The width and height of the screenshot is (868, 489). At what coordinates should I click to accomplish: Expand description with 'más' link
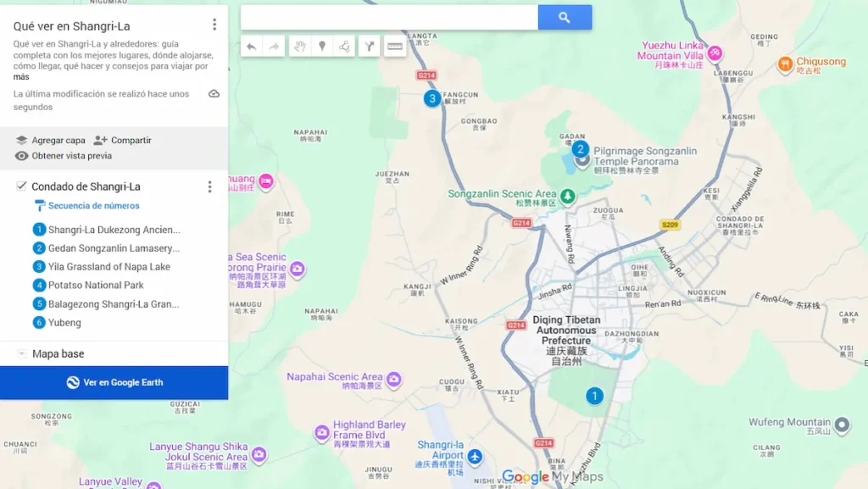pyautogui.click(x=21, y=77)
